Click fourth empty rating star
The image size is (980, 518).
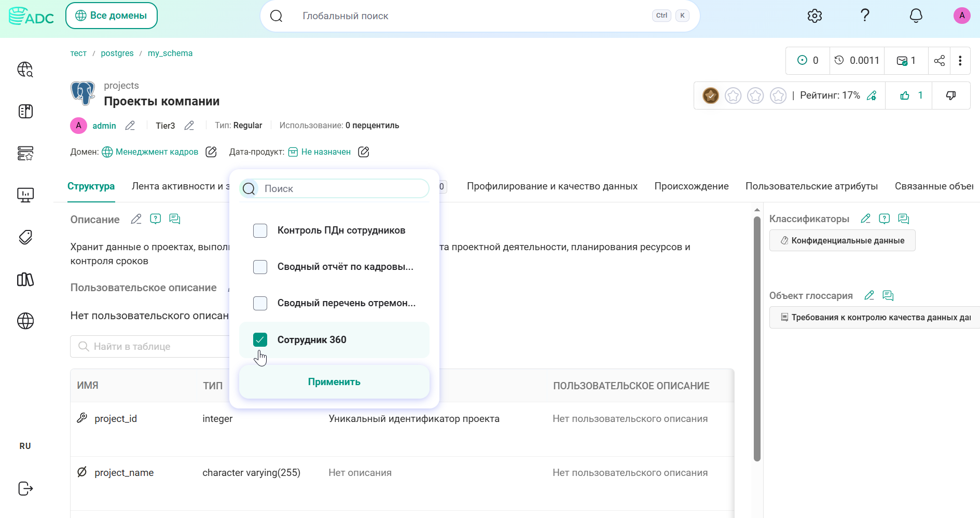pyautogui.click(x=778, y=96)
